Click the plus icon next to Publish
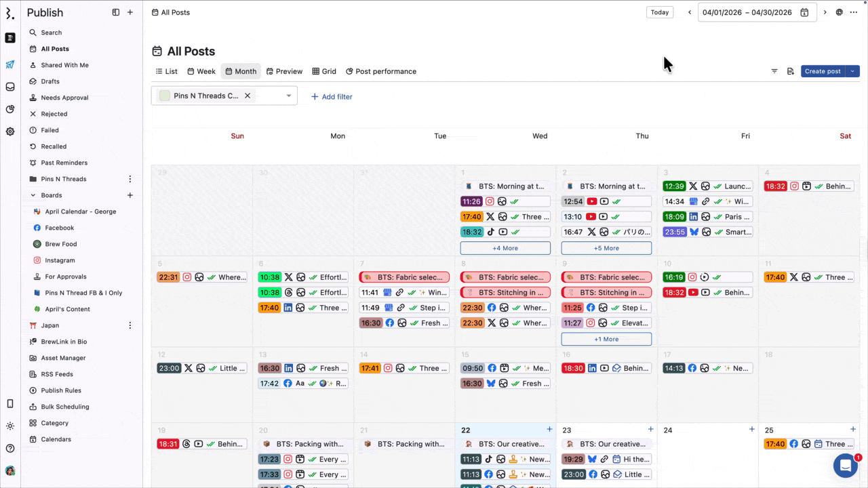Screen dimensions: 868x488 pos(130,12)
